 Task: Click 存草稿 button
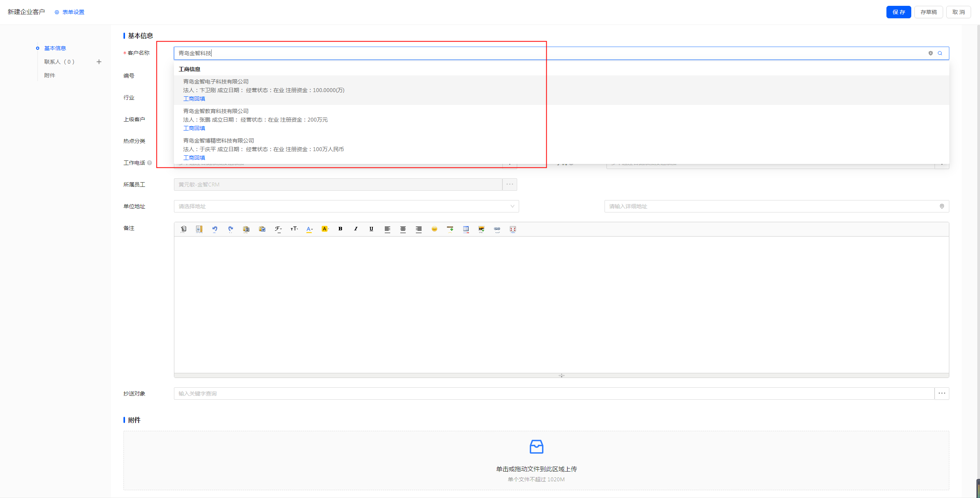coord(928,12)
